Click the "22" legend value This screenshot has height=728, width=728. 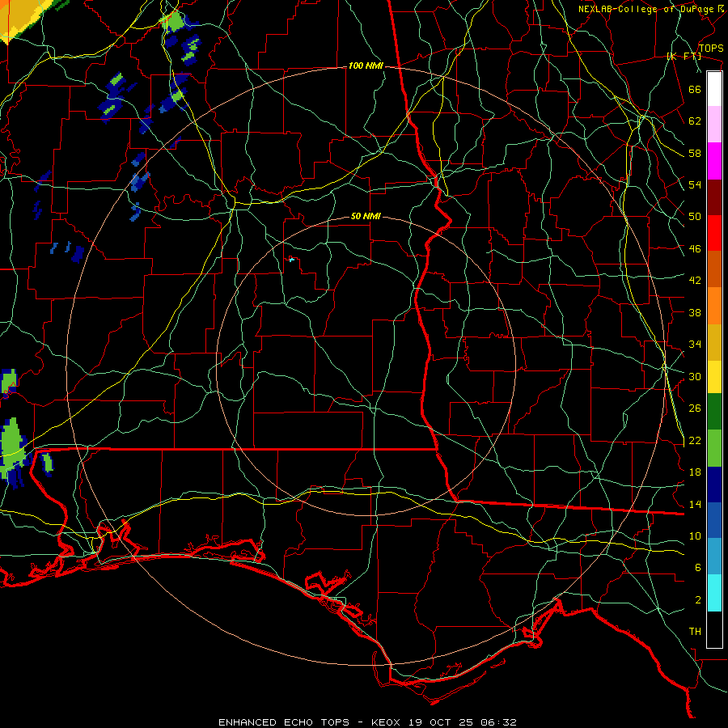tap(695, 441)
